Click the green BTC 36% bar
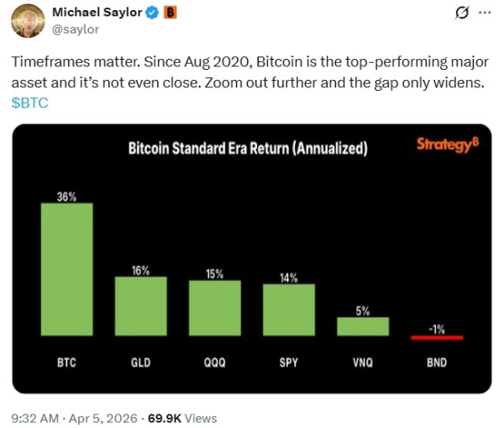 click(x=66, y=270)
